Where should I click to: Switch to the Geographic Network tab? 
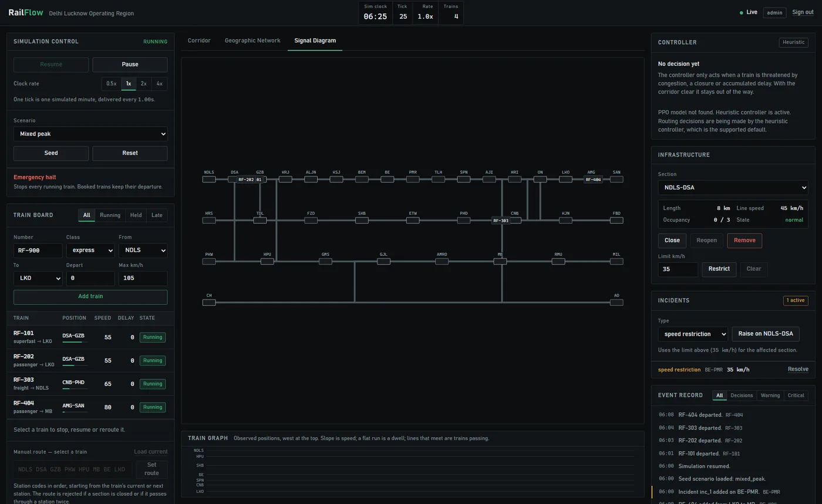[x=252, y=41]
